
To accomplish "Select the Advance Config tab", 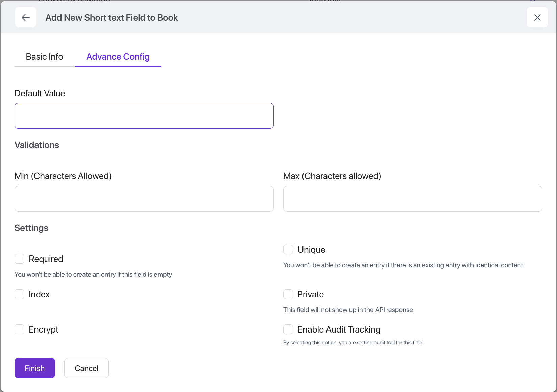I will (118, 57).
